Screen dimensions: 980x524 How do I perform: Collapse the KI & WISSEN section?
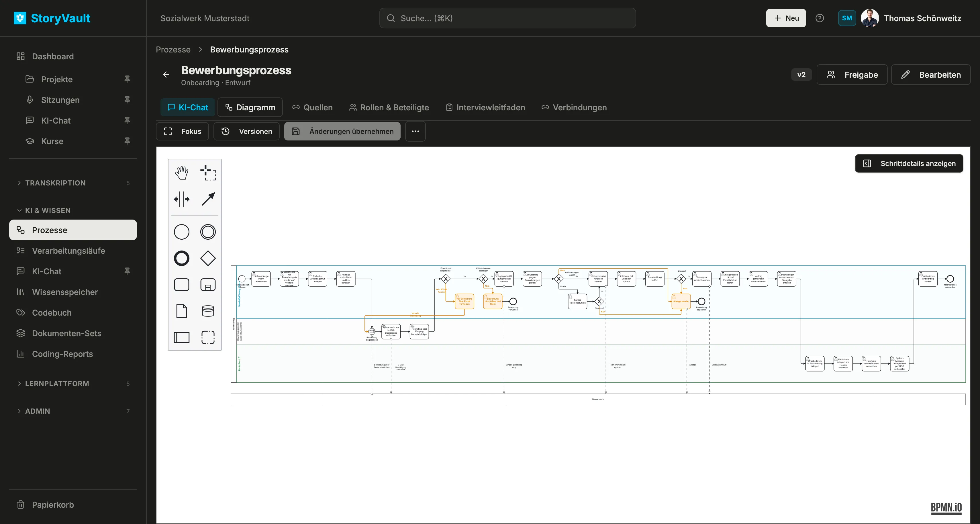(73, 210)
